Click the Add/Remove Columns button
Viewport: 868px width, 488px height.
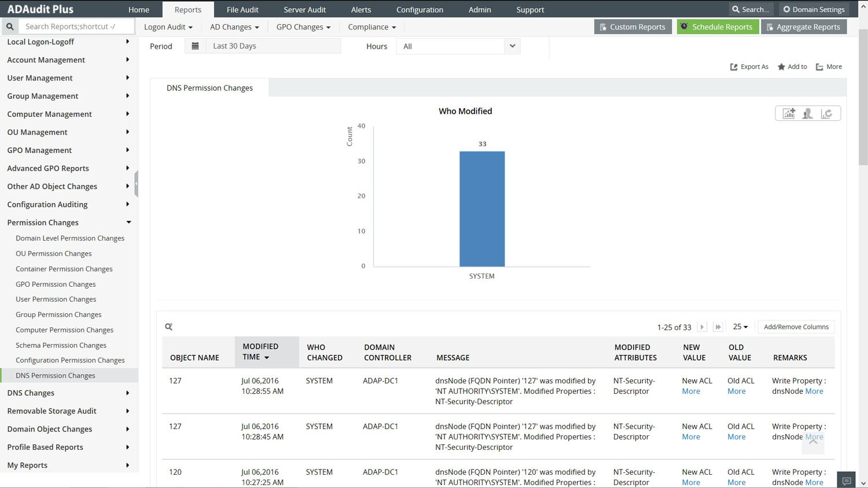click(x=796, y=327)
